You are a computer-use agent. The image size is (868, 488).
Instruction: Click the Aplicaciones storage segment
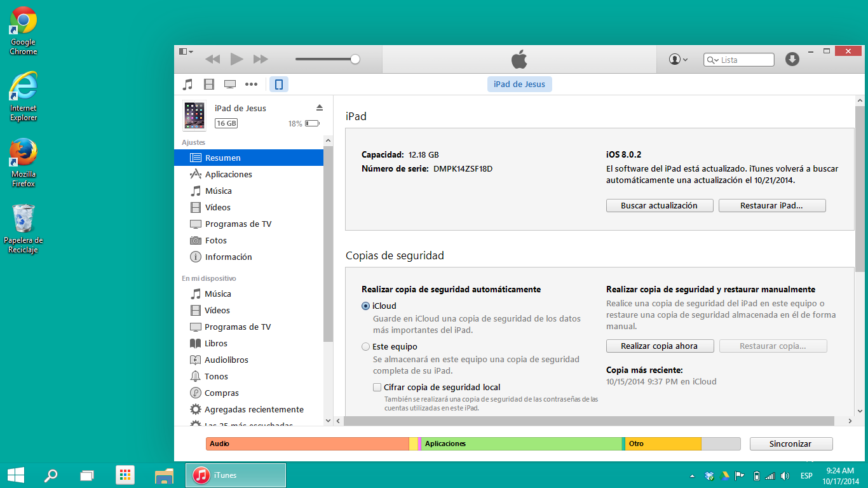pyautogui.click(x=522, y=444)
